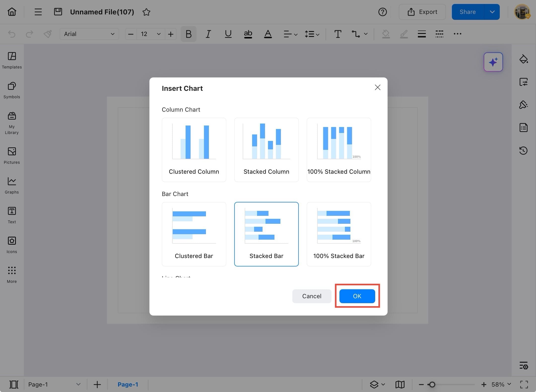This screenshot has width=536, height=392.
Task: Click the help question mark icon
Action: 382,12
